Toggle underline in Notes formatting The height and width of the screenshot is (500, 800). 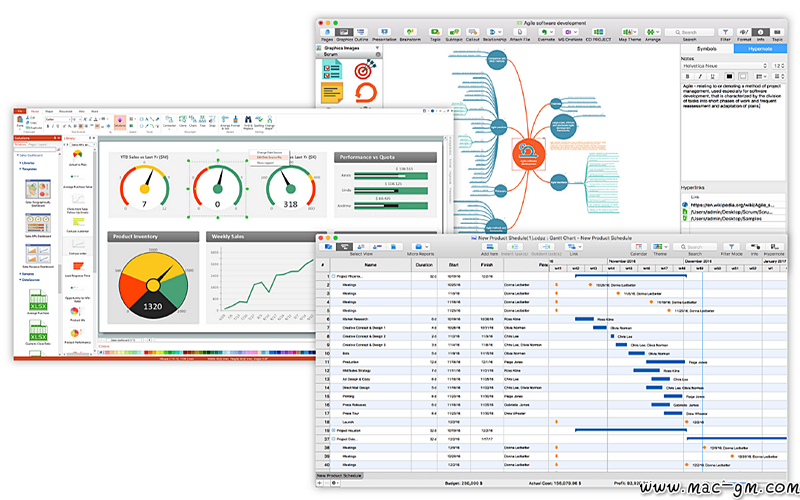[x=712, y=77]
